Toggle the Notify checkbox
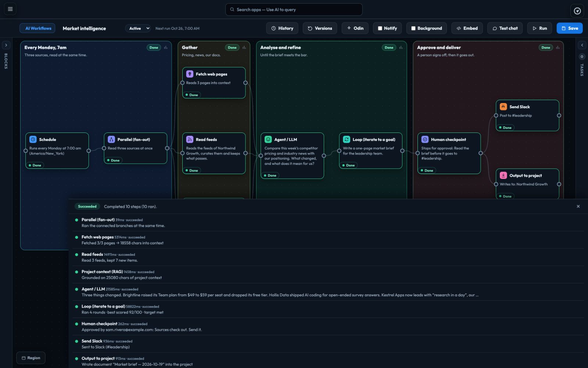This screenshot has height=368, width=588. tap(380, 28)
